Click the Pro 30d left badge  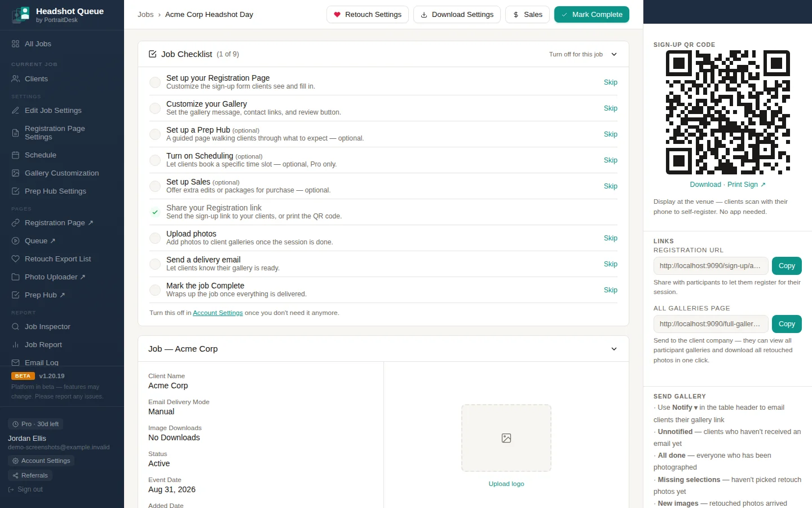coord(36,424)
